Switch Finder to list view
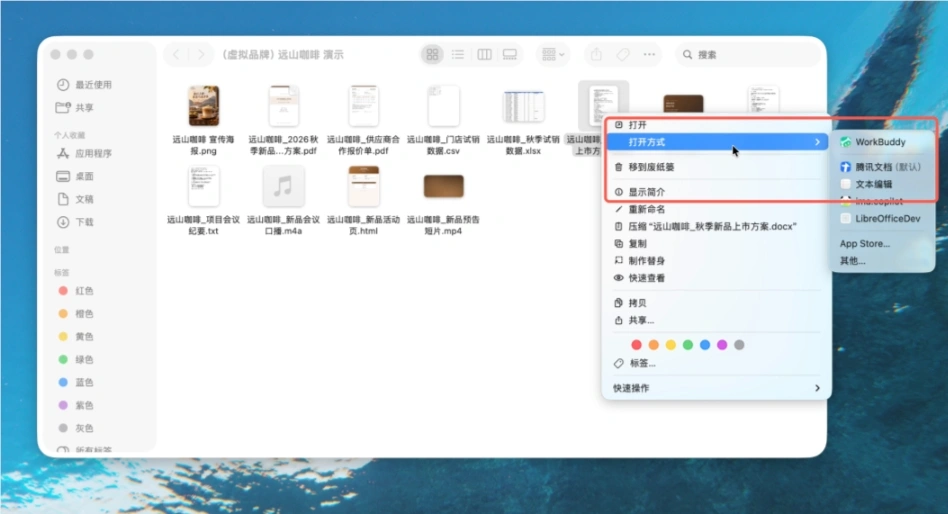The height and width of the screenshot is (514, 948). [458, 54]
